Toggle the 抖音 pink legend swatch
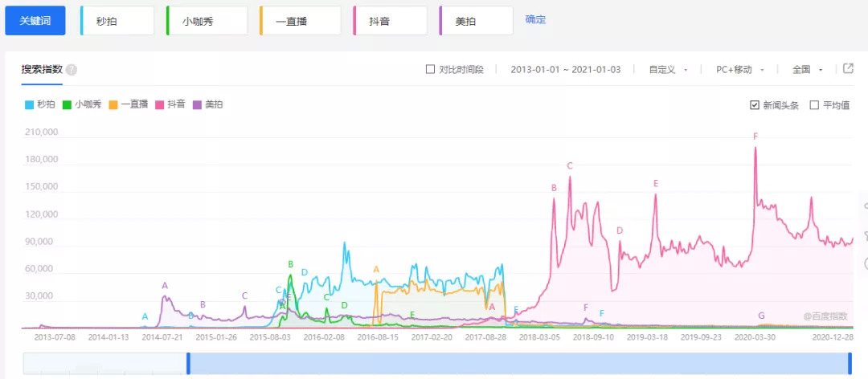The height and width of the screenshot is (379, 868). click(x=160, y=104)
